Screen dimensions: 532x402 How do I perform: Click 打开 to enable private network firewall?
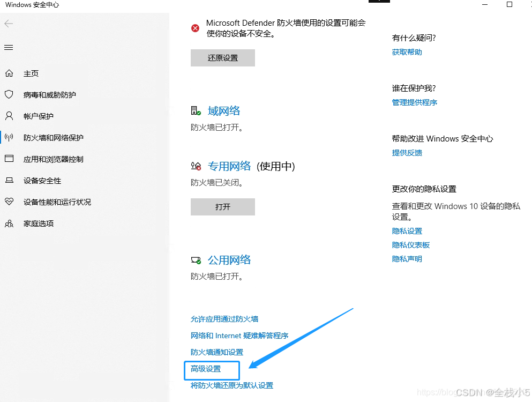click(x=222, y=207)
